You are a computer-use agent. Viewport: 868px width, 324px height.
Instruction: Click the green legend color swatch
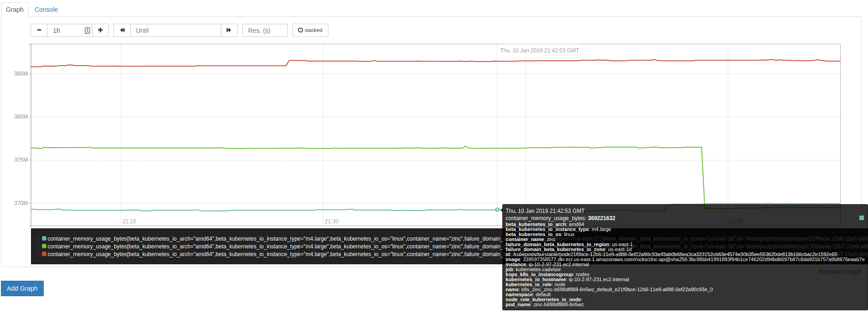point(44,246)
